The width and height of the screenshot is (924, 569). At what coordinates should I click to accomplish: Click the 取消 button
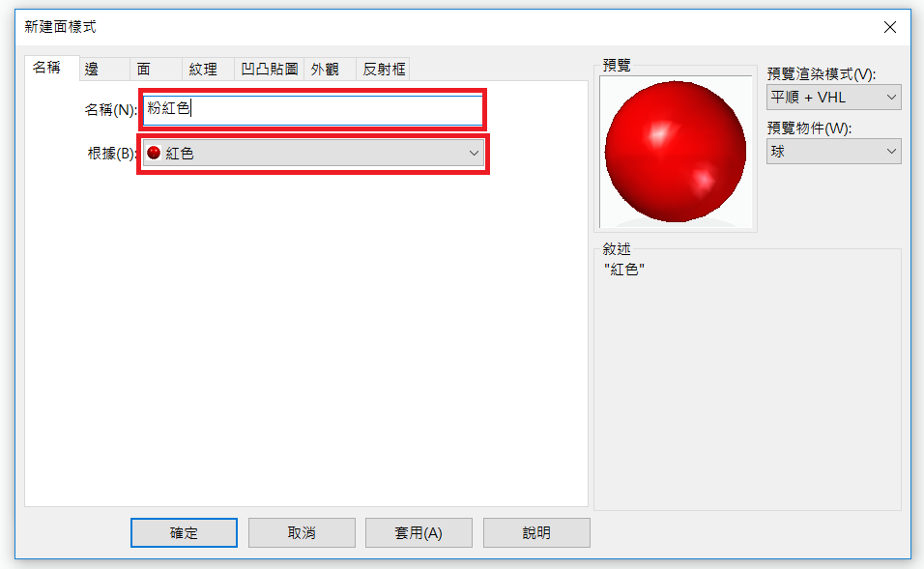[x=302, y=532]
